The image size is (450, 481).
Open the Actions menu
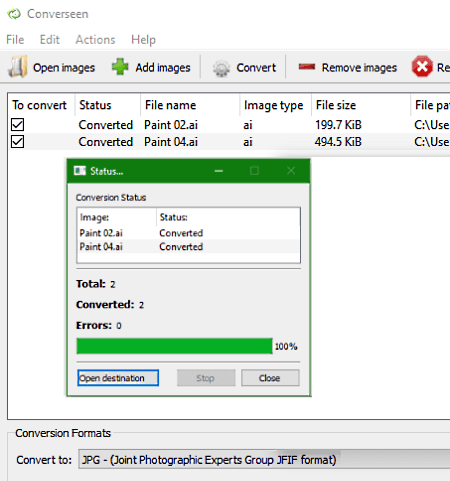(x=95, y=40)
